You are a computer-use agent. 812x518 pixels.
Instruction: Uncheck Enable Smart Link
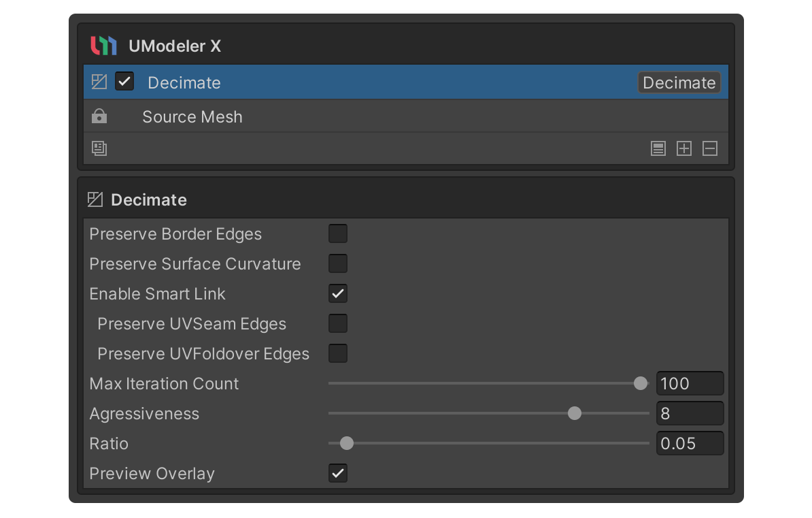(337, 293)
